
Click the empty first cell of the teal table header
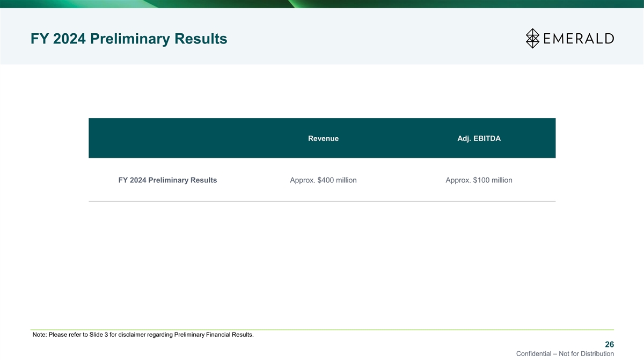point(167,138)
